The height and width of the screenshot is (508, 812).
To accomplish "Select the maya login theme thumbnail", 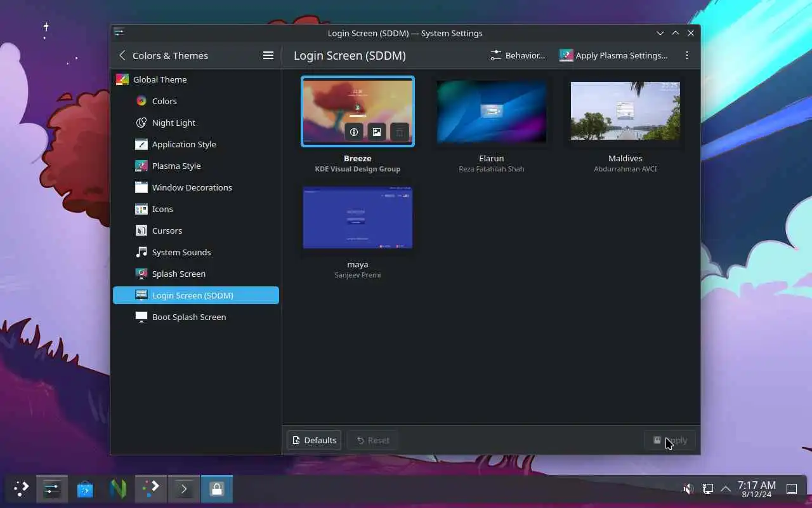I will pos(358,218).
